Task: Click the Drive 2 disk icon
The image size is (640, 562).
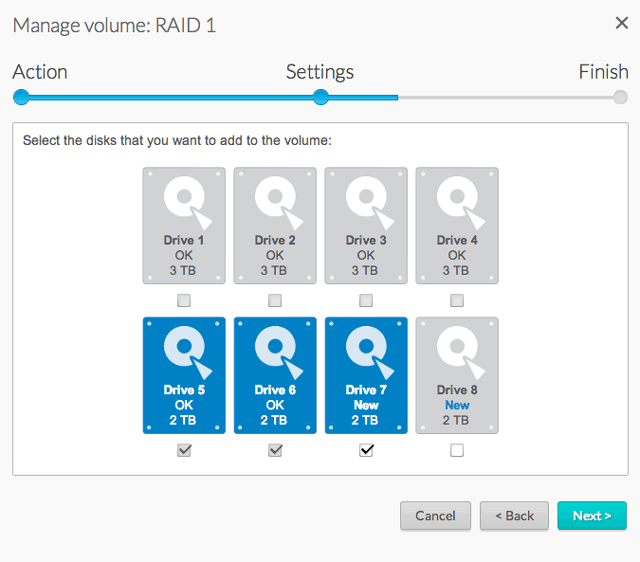Action: pos(275,225)
